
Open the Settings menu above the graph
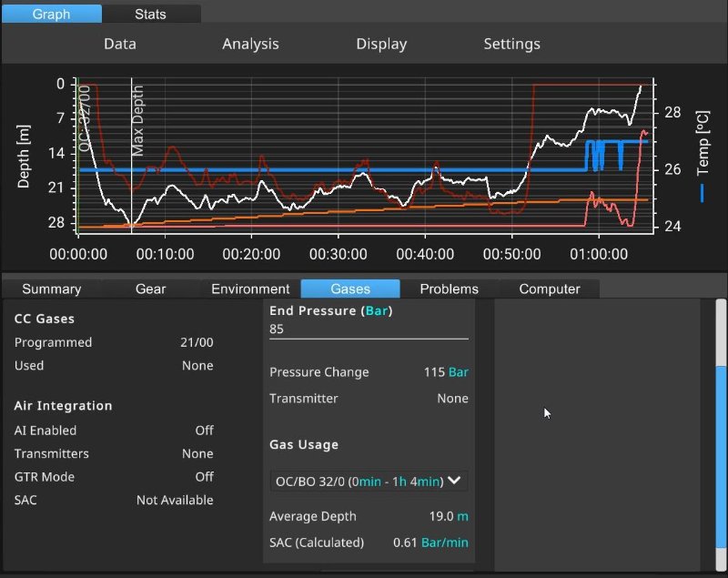click(511, 44)
